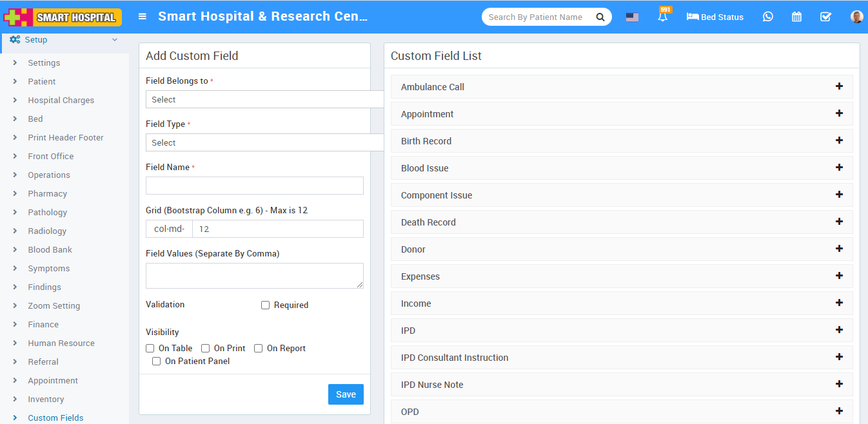
Task: Open Pharmacy in the setup sidebar
Action: point(47,193)
